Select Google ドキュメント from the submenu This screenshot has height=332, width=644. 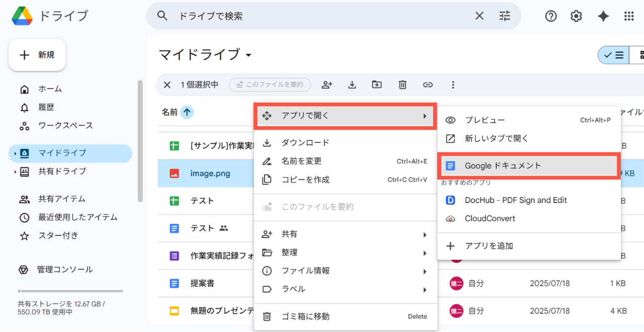(x=503, y=165)
